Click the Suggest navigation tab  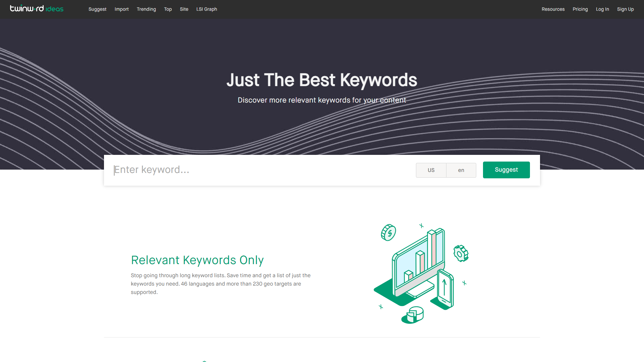click(98, 9)
